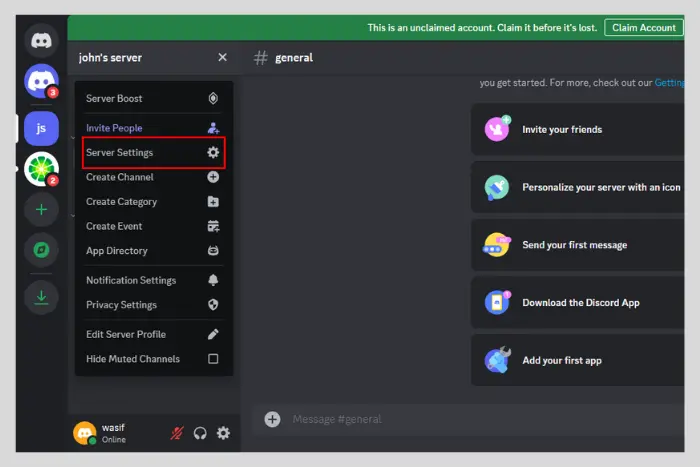Viewport: 700px width, 467px height.
Task: Select the js server icon
Action: tap(41, 129)
